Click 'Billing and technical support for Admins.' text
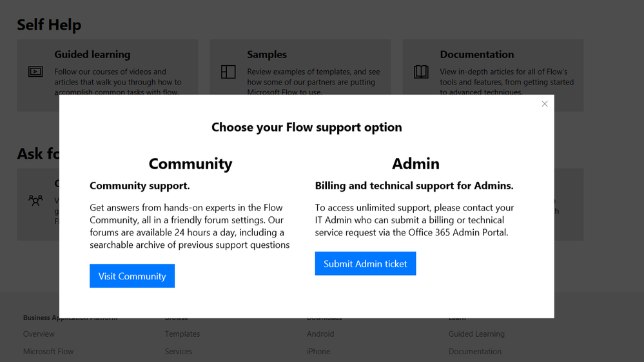 click(414, 186)
